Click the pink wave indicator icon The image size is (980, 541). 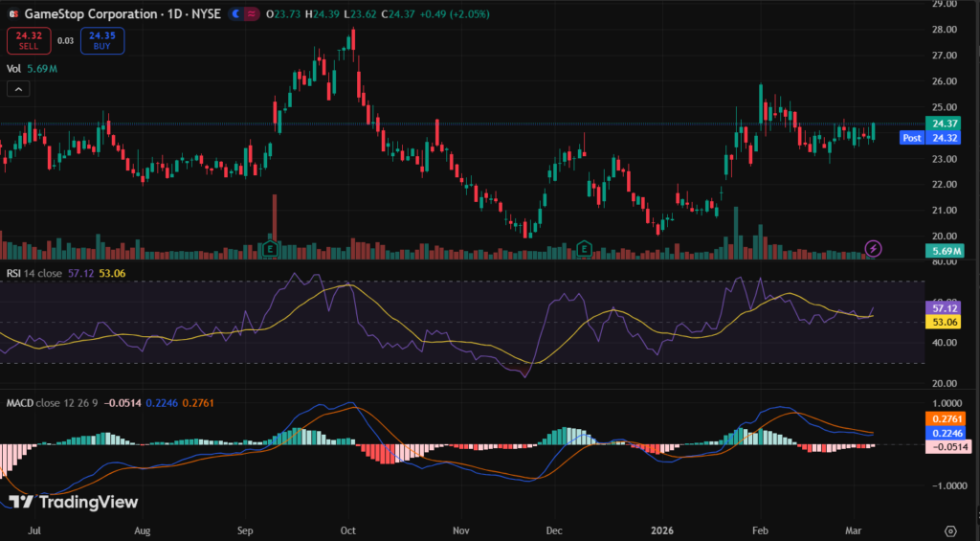[252, 15]
